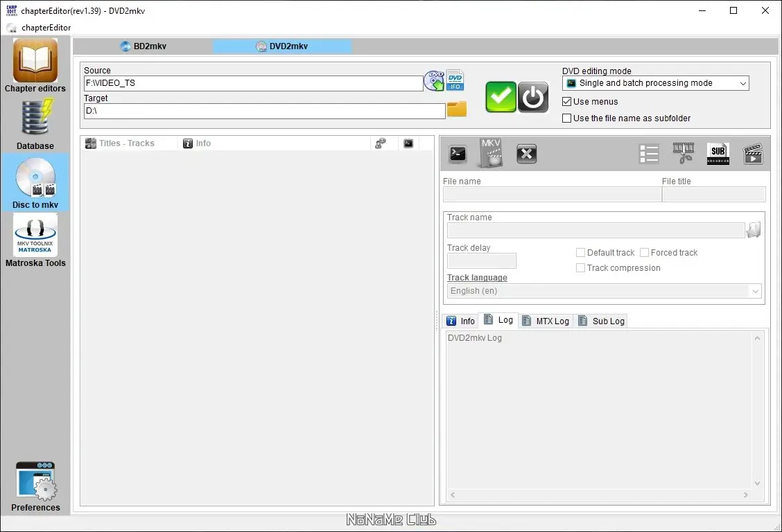The height and width of the screenshot is (532, 782).
Task: Click the MKV clapperboard toolbar icon
Action: click(491, 153)
